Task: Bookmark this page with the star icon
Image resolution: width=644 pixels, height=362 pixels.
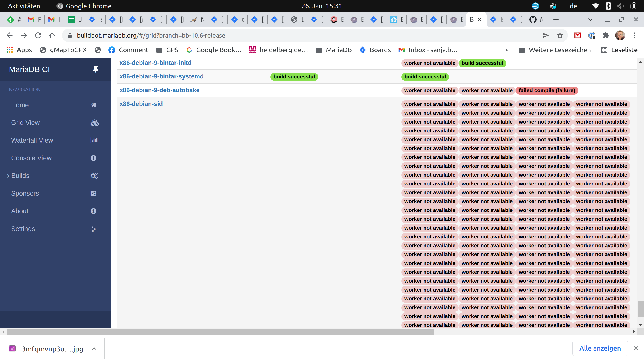Action: (x=560, y=36)
